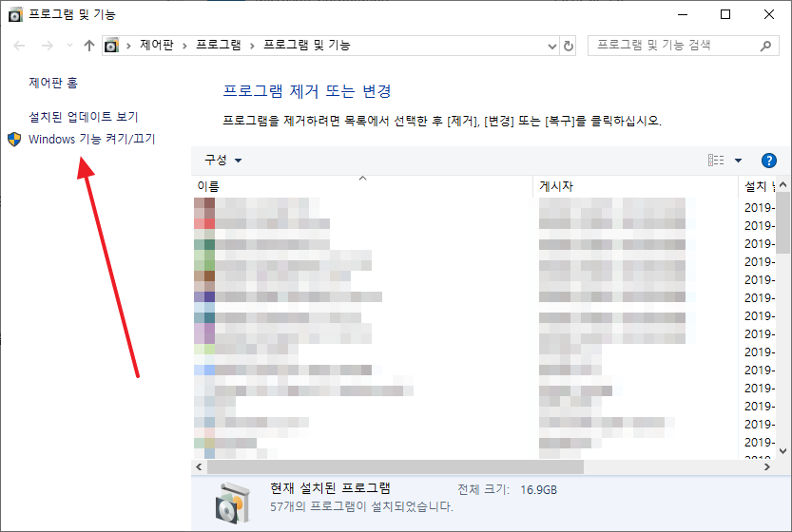The image size is (792, 532).
Task: Click the shield icon beside Windows 기능
Action: click(14, 140)
